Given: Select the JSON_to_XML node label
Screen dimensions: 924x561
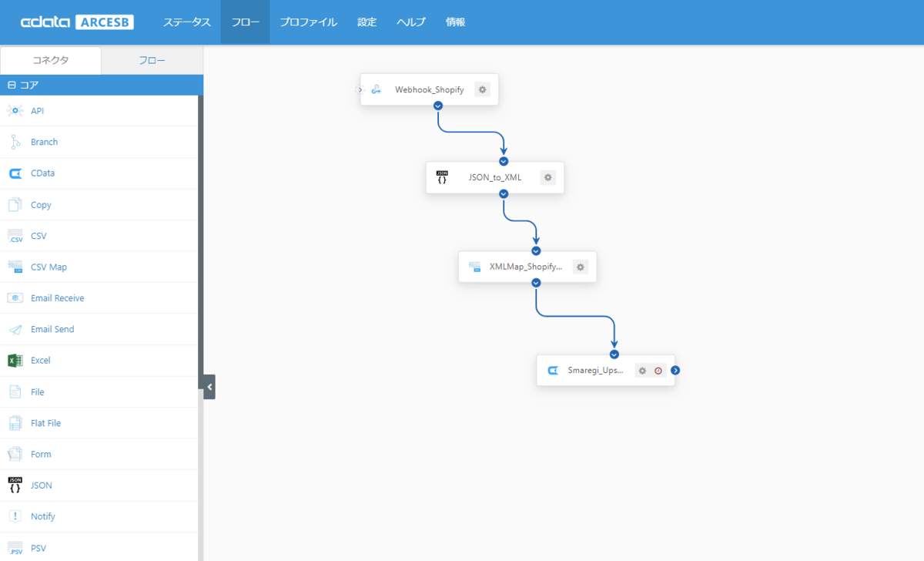Looking at the screenshot, I should click(495, 177).
